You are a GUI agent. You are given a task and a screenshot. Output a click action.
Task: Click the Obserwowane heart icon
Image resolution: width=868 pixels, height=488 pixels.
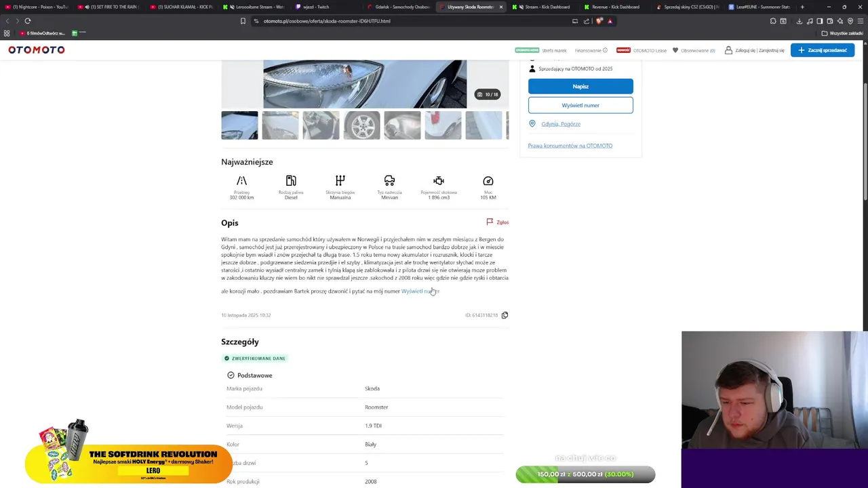(675, 50)
